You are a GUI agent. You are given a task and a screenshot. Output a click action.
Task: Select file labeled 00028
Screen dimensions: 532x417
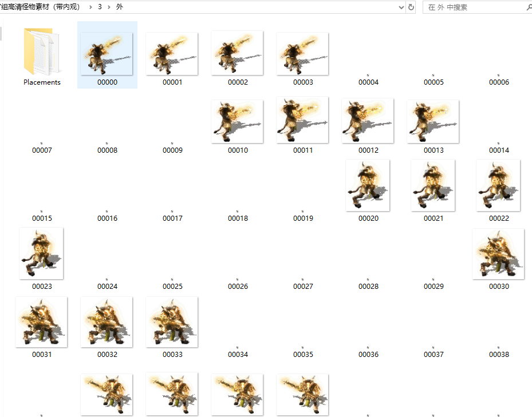pyautogui.click(x=368, y=287)
